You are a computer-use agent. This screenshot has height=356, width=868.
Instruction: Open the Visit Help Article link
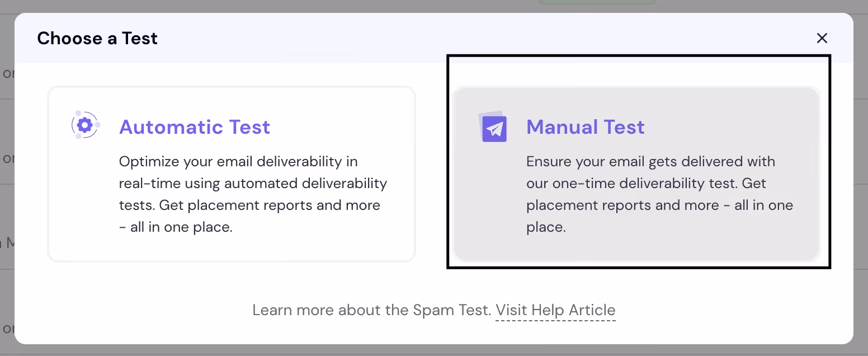pos(555,310)
